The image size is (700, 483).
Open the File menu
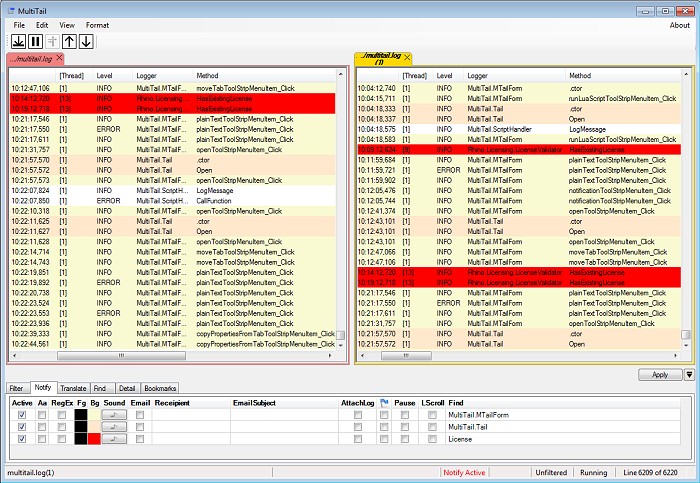(x=19, y=24)
